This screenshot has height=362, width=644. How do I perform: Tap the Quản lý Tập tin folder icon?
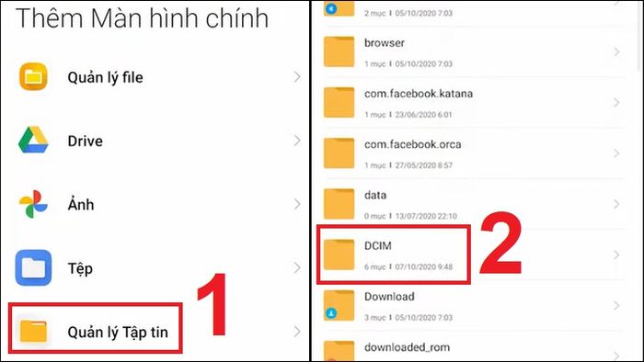[33, 332]
